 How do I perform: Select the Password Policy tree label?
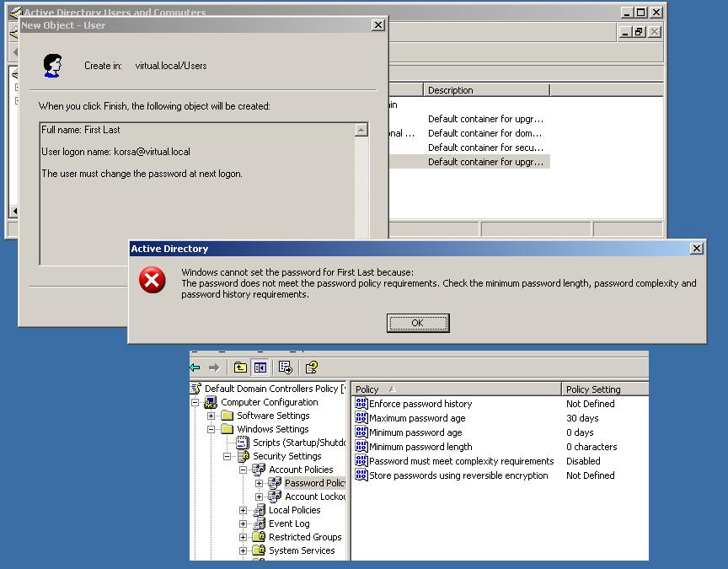(x=315, y=483)
